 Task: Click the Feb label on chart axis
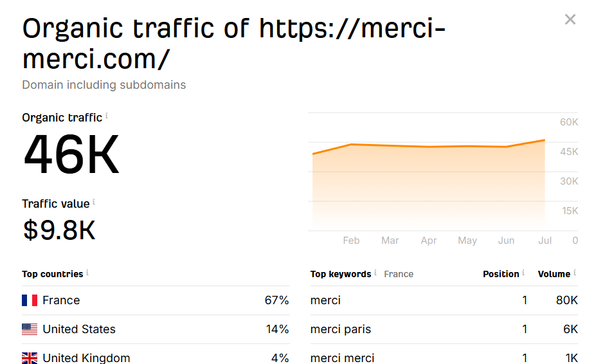click(x=351, y=241)
